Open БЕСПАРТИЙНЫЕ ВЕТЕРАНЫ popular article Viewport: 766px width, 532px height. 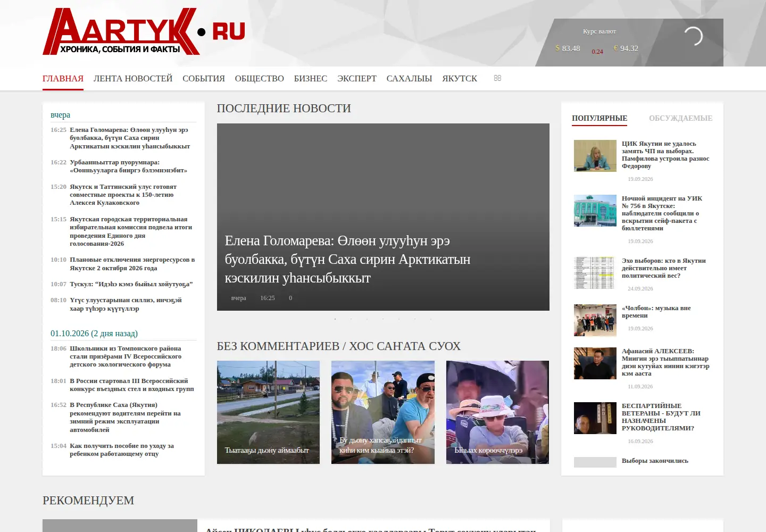[x=661, y=417]
